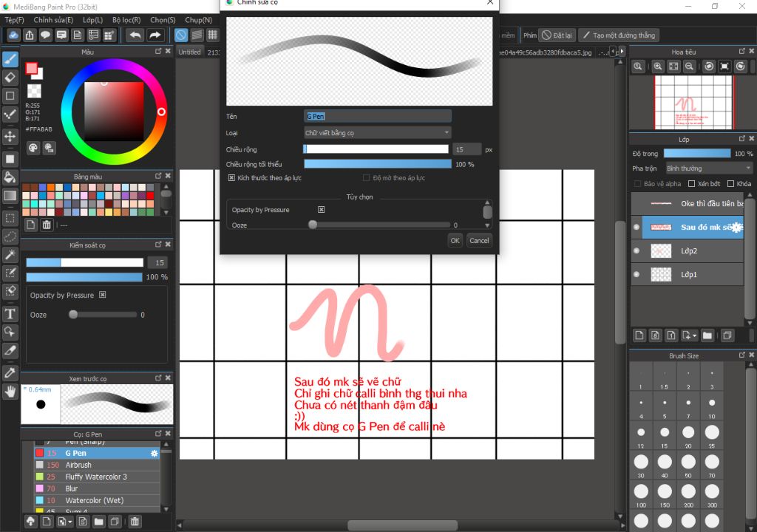This screenshot has height=532, width=757.
Task: Click Cancel in brush edit dialog
Action: click(479, 240)
